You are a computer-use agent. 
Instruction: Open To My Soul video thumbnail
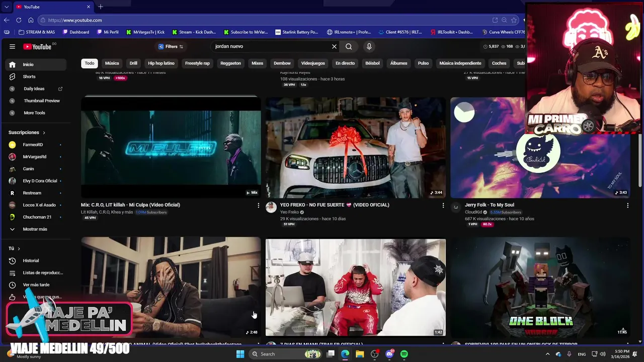click(540, 147)
